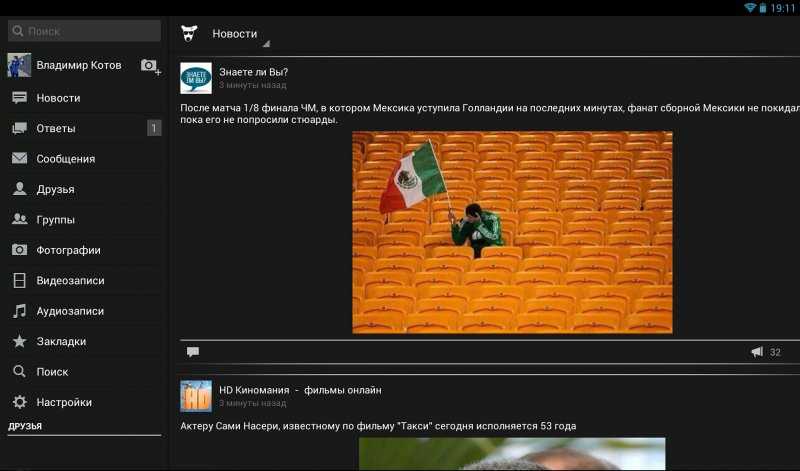Click the search field at top of sidebar

point(84,31)
